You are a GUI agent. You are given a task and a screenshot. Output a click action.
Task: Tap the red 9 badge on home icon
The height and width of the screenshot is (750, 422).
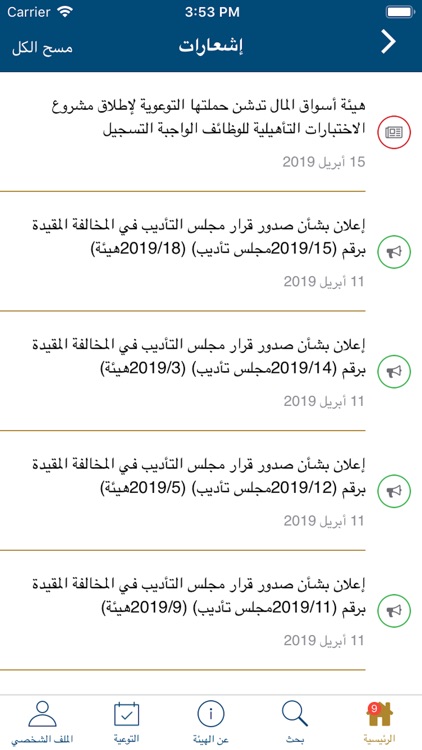(374, 707)
